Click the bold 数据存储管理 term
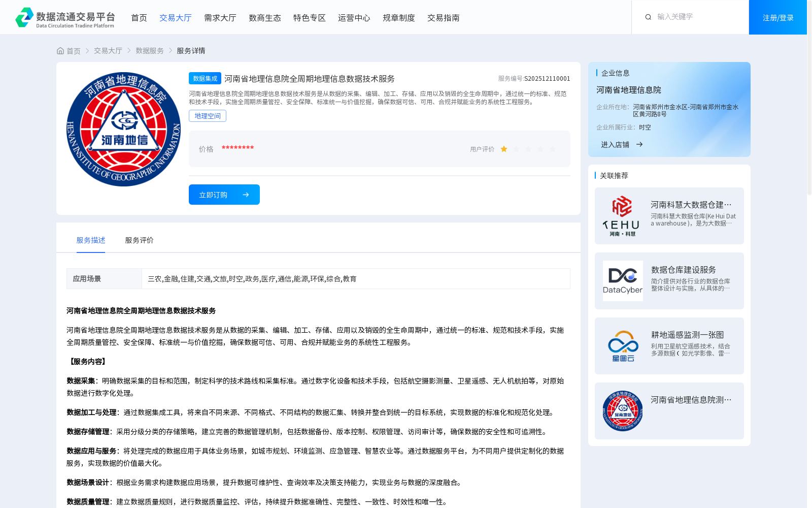This screenshot has width=812, height=508. point(88,432)
